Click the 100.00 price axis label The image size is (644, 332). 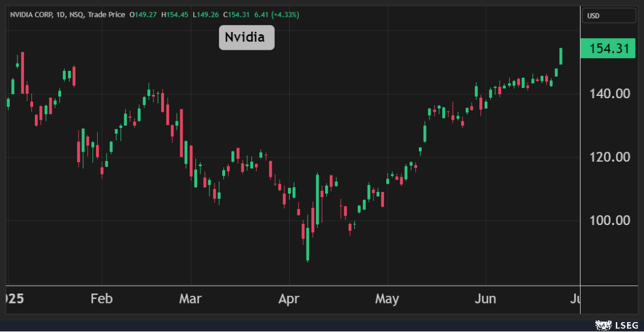point(609,220)
